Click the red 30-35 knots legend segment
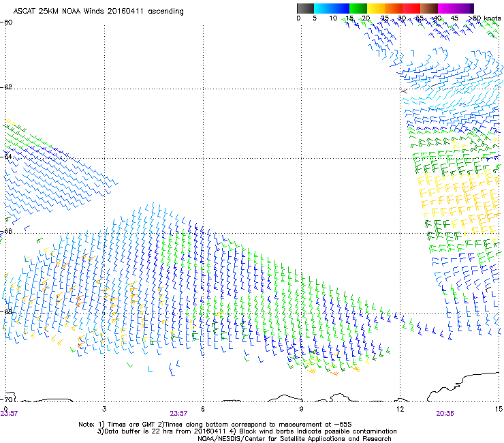This screenshot has width=504, height=443. 411,8
